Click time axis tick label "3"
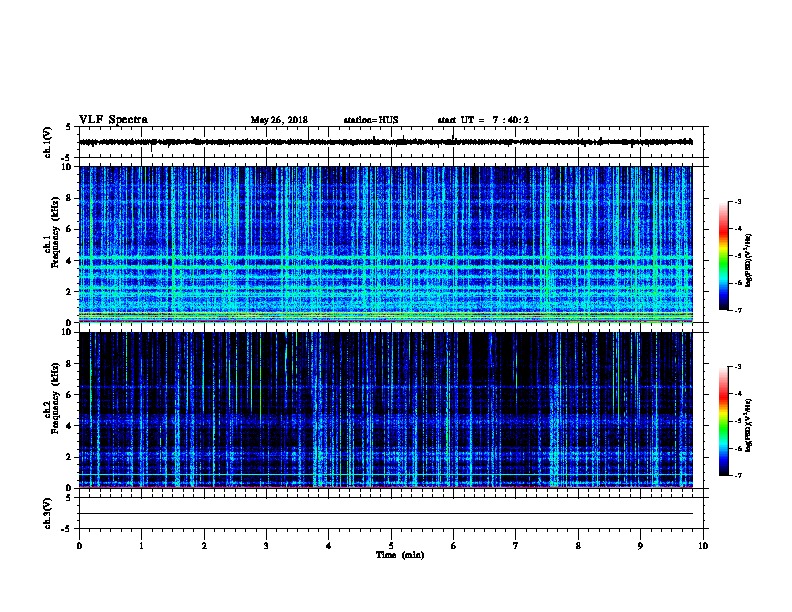Viewport: 792px width, 612px height. [x=266, y=546]
